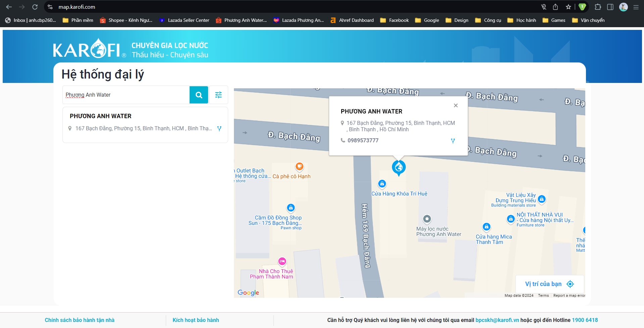Image resolution: width=644 pixels, height=328 pixels.
Task: Open the filter options sliders icon
Action: pyautogui.click(x=218, y=95)
